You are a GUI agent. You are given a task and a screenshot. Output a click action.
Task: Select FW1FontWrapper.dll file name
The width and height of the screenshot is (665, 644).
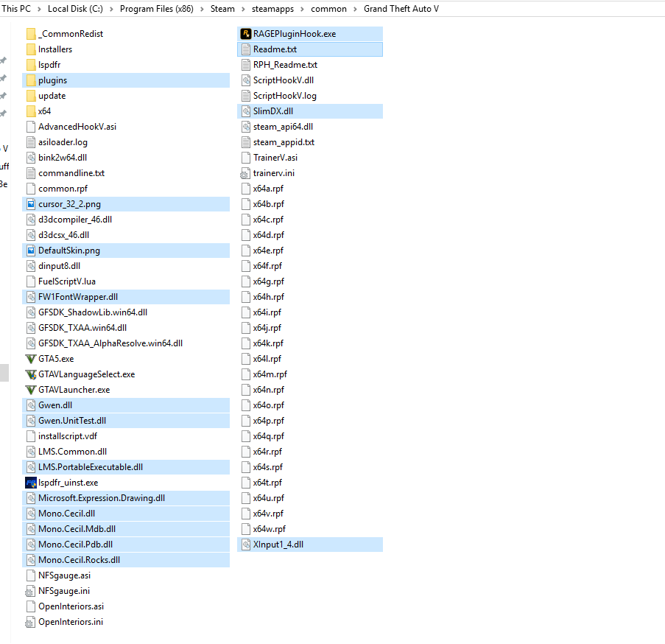[x=78, y=297]
